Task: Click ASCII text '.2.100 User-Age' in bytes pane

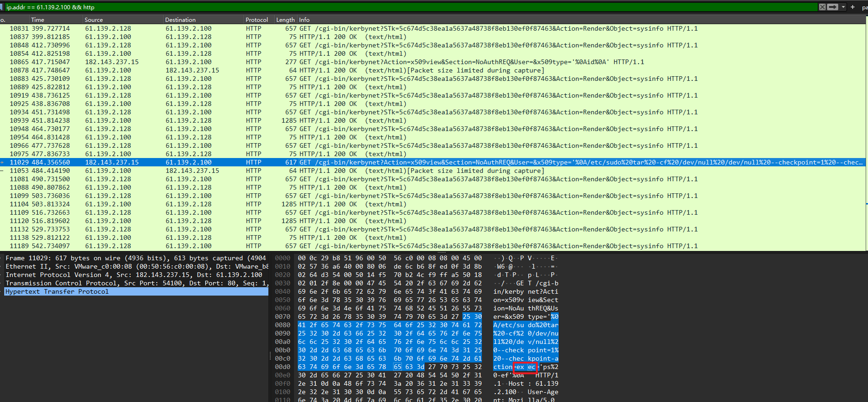Action: pos(526,392)
